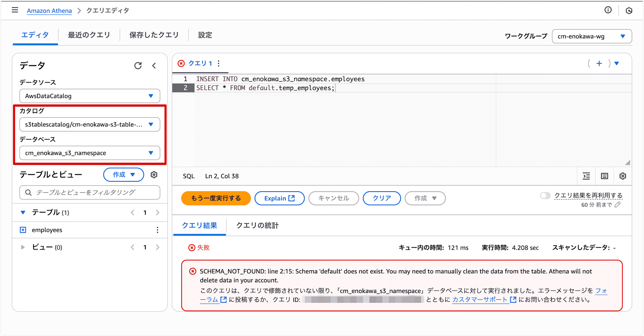644x336 pixels.
Task: Click the error icon on クエリ 1 tab
Action: (x=181, y=63)
